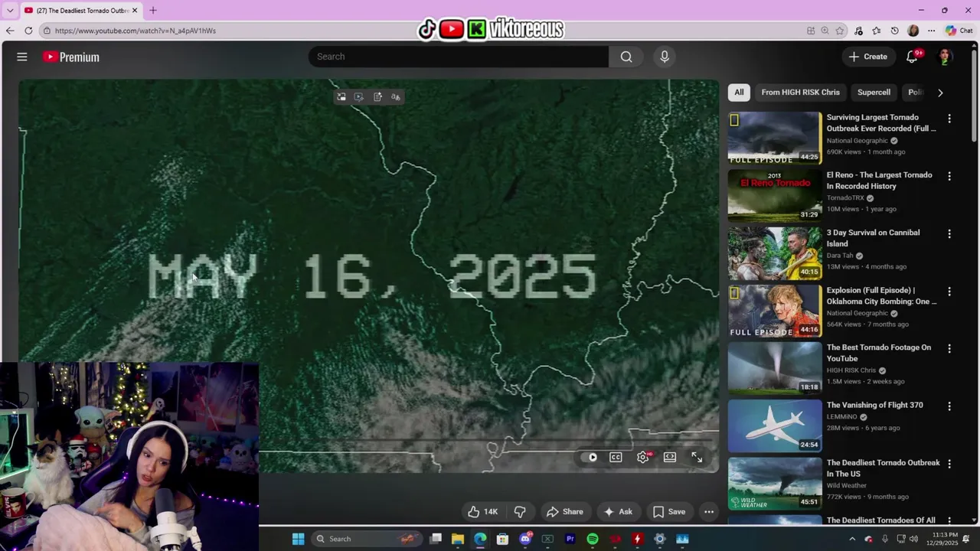980x551 pixels.
Task: Open options for Deadliest Tornado Outbreak video
Action: click(x=949, y=464)
